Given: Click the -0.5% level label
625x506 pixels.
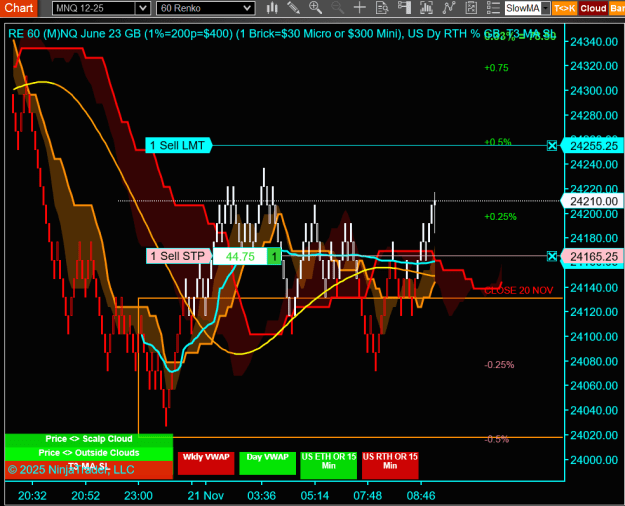Looking at the screenshot, I should pyautogui.click(x=497, y=439).
